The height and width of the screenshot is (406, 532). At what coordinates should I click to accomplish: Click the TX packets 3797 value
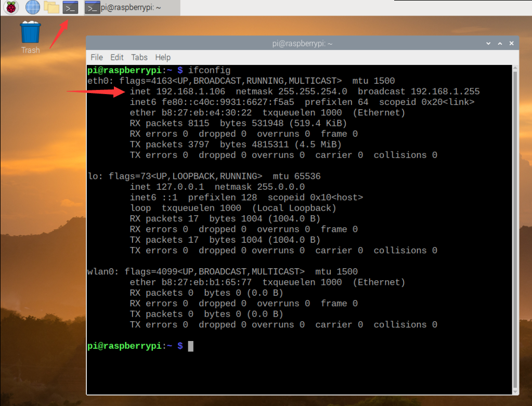199,145
